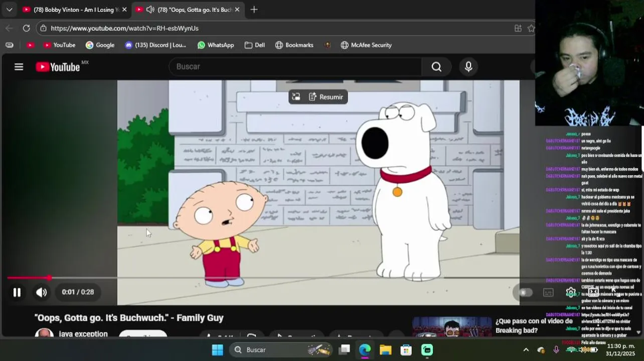The height and width of the screenshot is (361, 644).
Task: Open Microsoft Store from the taskbar
Action: click(406, 349)
